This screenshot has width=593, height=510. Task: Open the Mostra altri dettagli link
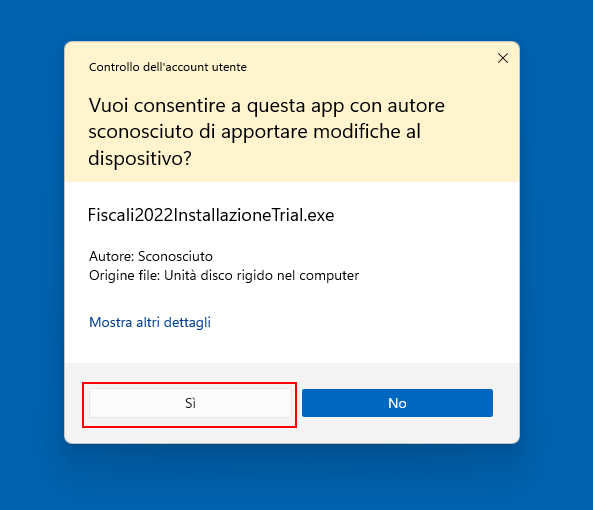[150, 322]
